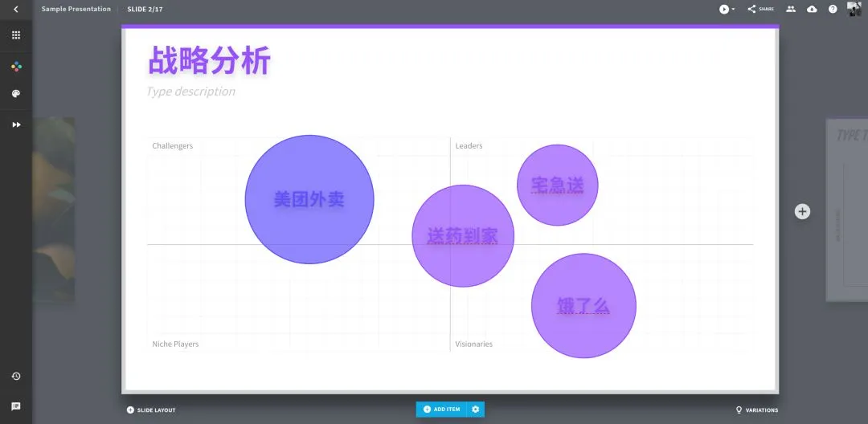Viewport: 868px width, 424px height.
Task: Select the 宅急送 bubble
Action: pyautogui.click(x=558, y=185)
